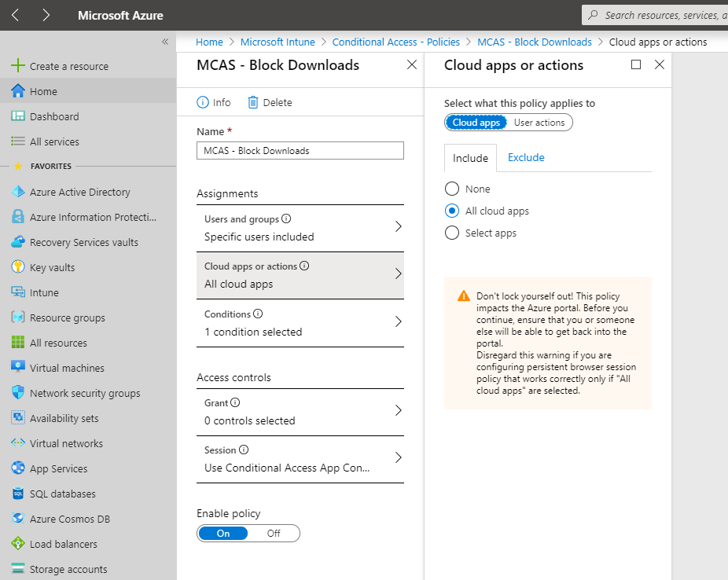728x580 pixels.
Task: Set Enable policy to Off
Action: click(274, 533)
